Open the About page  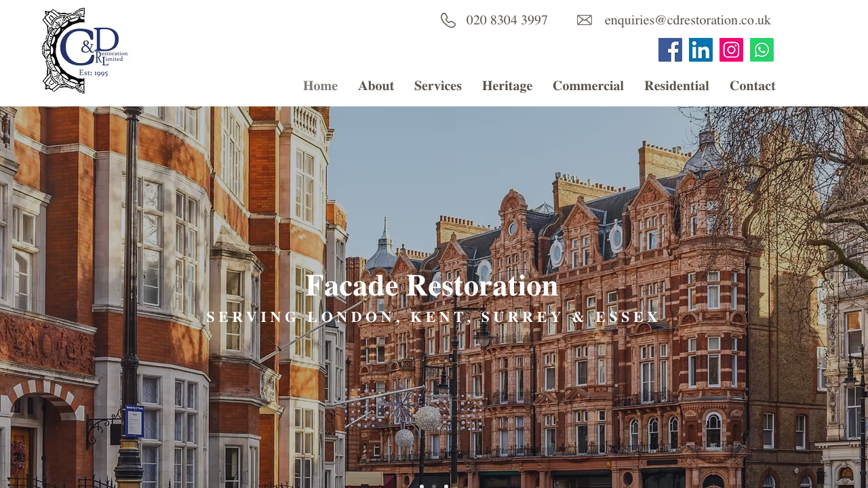(x=376, y=86)
